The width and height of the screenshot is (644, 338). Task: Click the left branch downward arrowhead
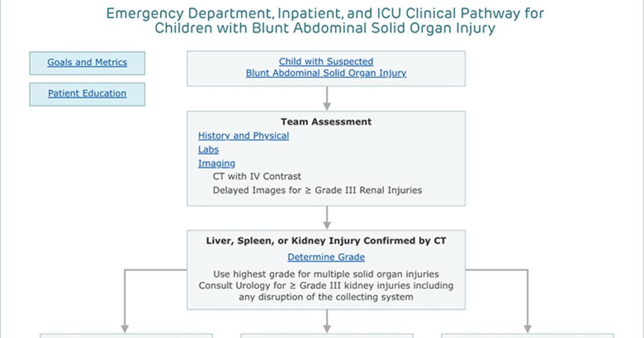click(125, 328)
